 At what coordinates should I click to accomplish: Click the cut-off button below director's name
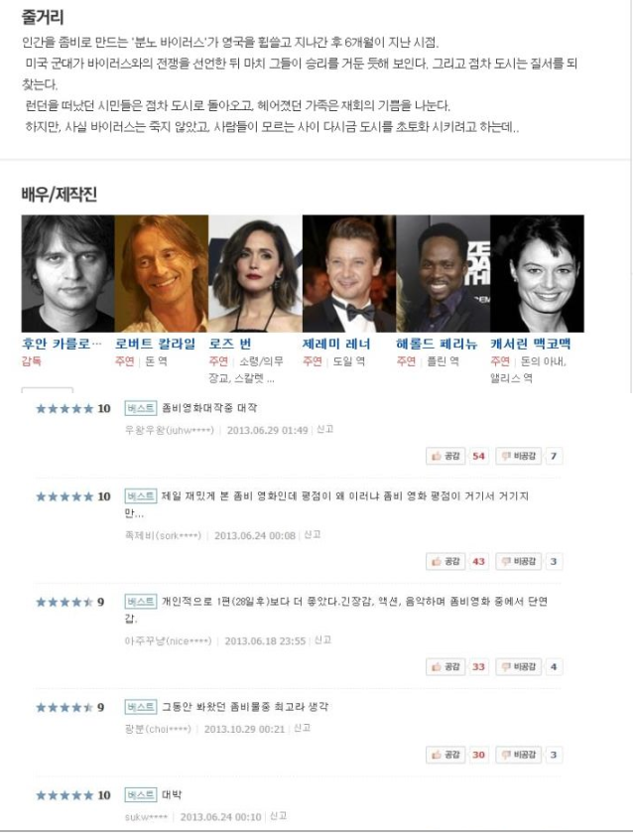pyautogui.click(x=47, y=390)
